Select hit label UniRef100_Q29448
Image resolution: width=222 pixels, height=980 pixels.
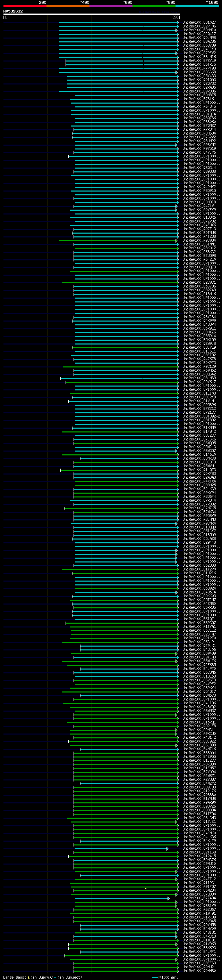click(x=199, y=543)
